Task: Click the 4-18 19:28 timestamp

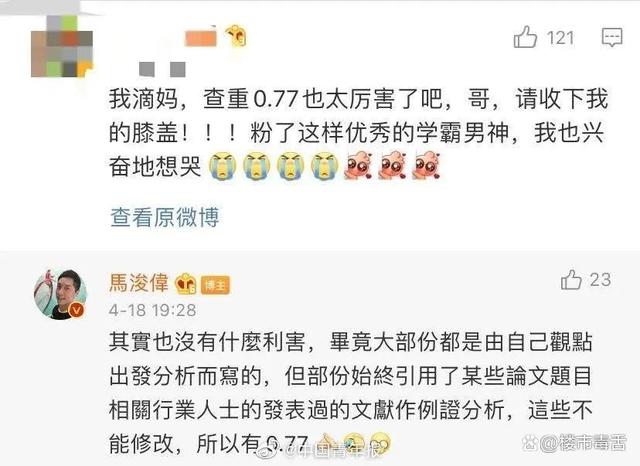Action: tap(153, 310)
